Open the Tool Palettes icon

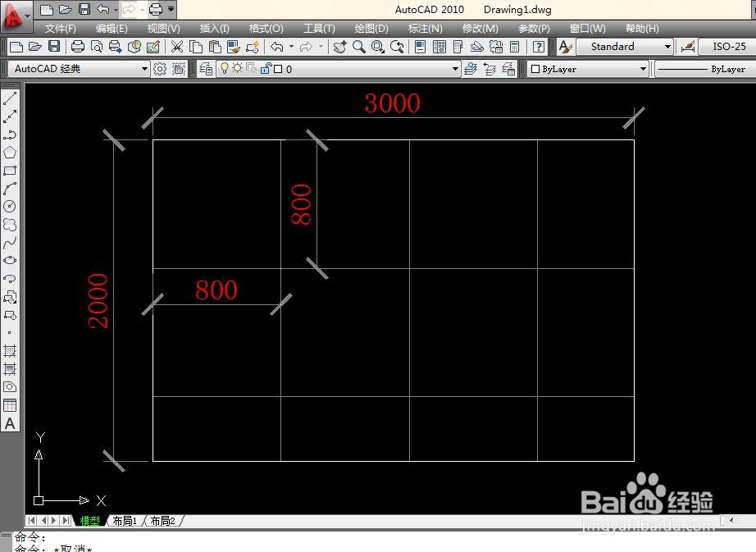[x=458, y=47]
